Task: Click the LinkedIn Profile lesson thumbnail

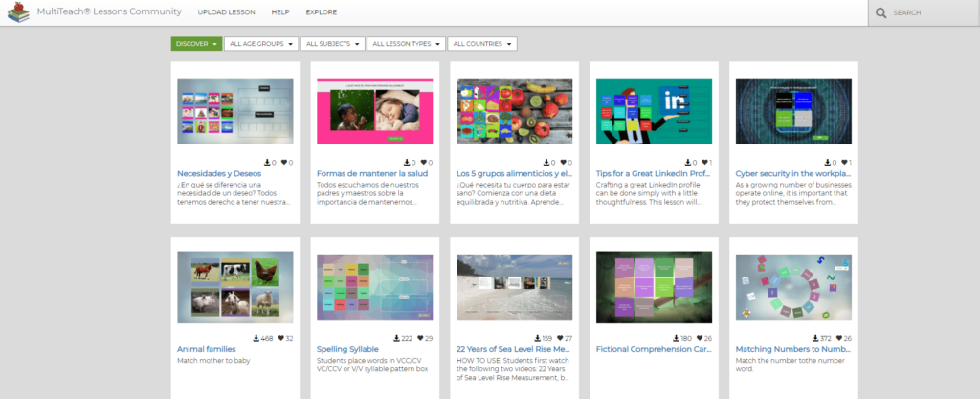Action: 654,112
